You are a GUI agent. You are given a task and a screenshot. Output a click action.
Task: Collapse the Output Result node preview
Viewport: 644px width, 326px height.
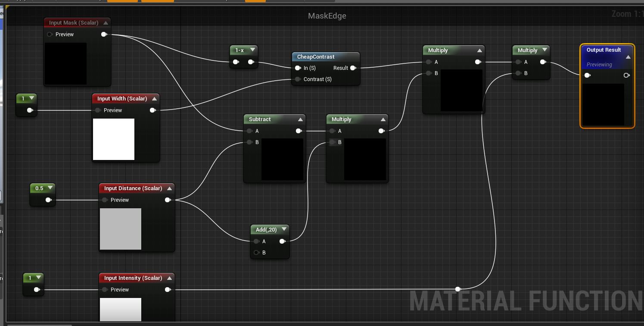click(628, 57)
